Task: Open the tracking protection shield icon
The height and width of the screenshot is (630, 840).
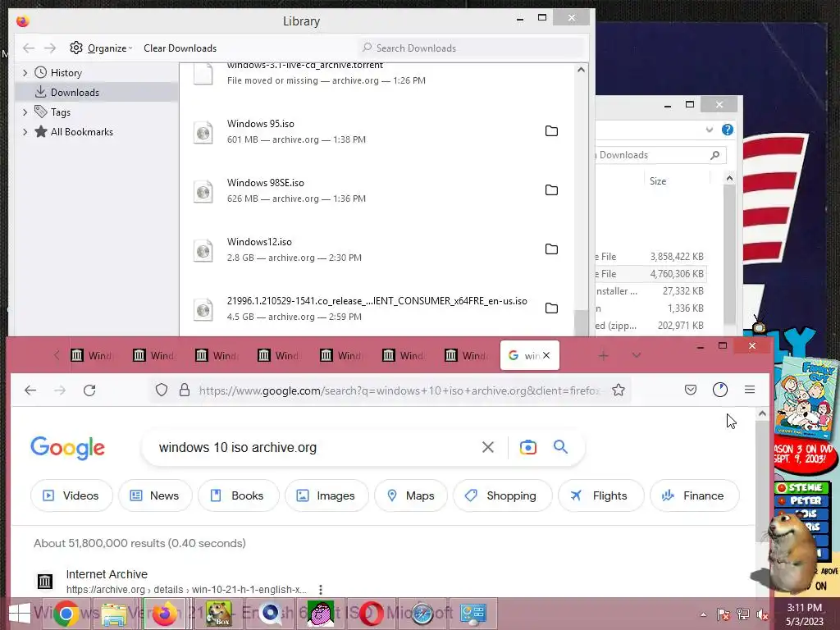Action: tap(162, 390)
